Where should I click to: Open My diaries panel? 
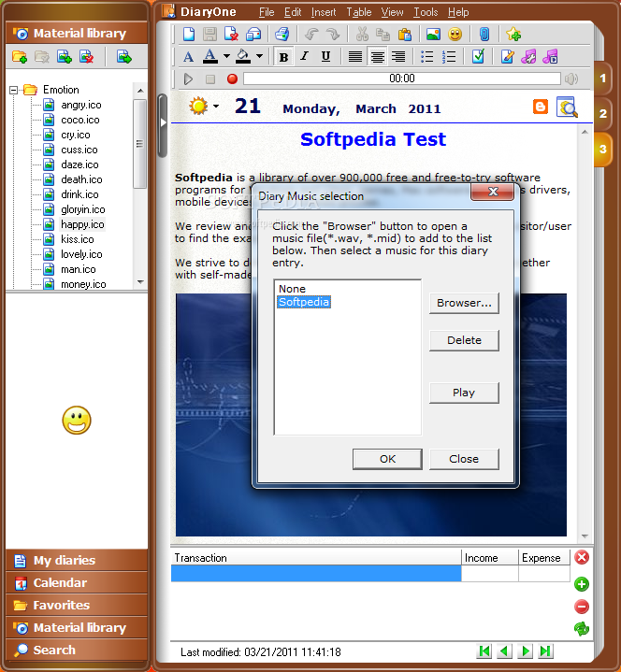coord(77,560)
